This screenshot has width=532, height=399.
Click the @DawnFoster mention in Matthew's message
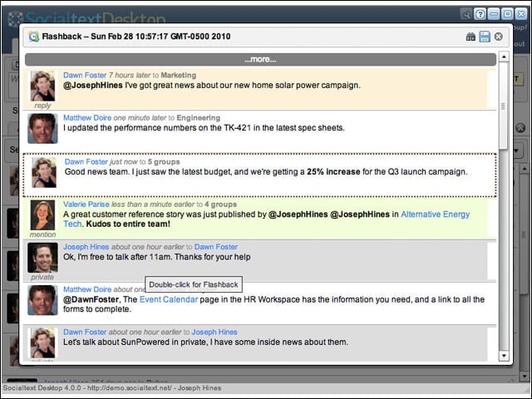pyautogui.click(x=91, y=299)
